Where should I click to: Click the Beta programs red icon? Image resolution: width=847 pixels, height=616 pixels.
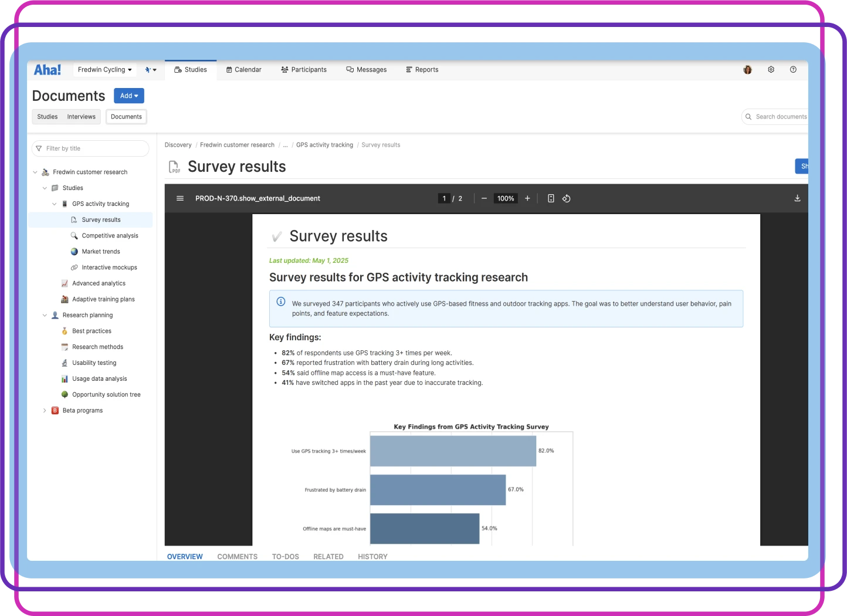[55, 411]
